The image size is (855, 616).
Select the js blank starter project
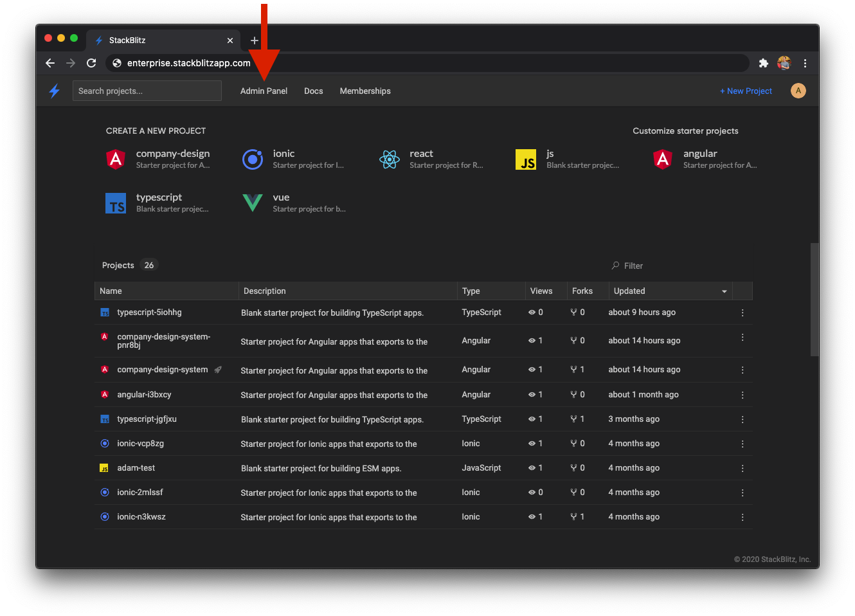coord(568,159)
